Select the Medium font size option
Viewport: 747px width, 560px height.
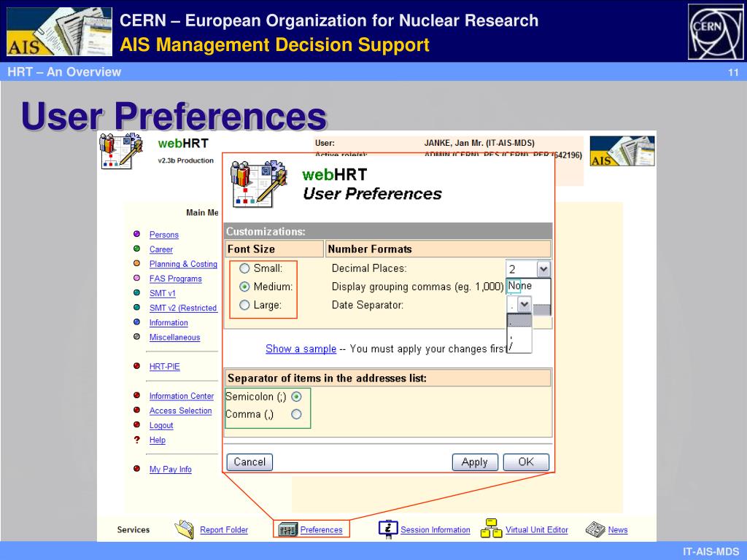[x=244, y=287]
